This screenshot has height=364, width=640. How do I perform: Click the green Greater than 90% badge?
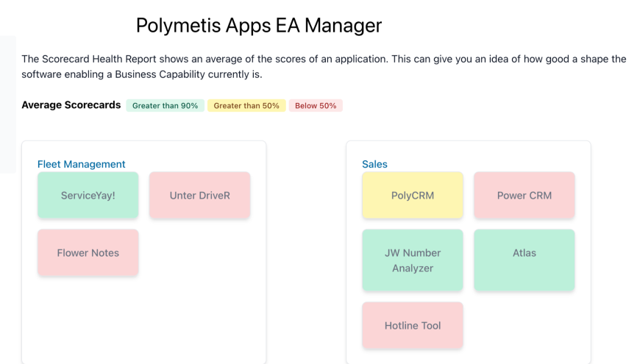(x=165, y=106)
